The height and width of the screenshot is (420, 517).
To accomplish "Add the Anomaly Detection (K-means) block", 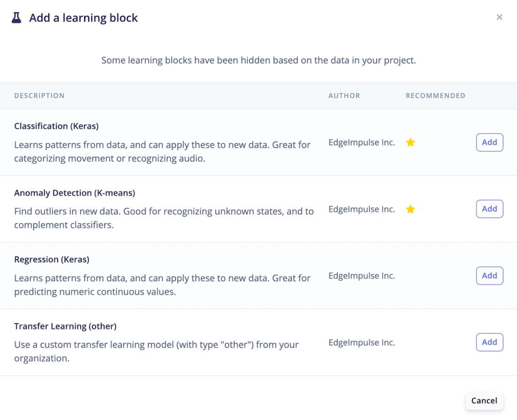I will point(489,209).
